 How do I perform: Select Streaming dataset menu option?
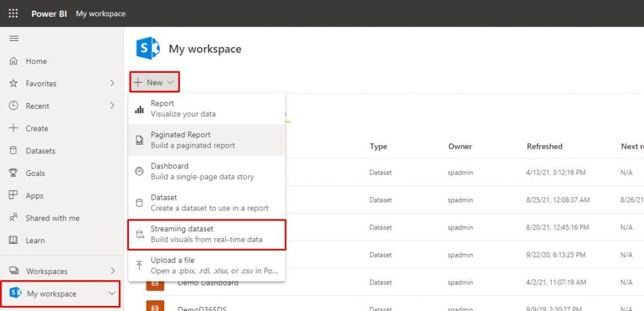click(206, 234)
